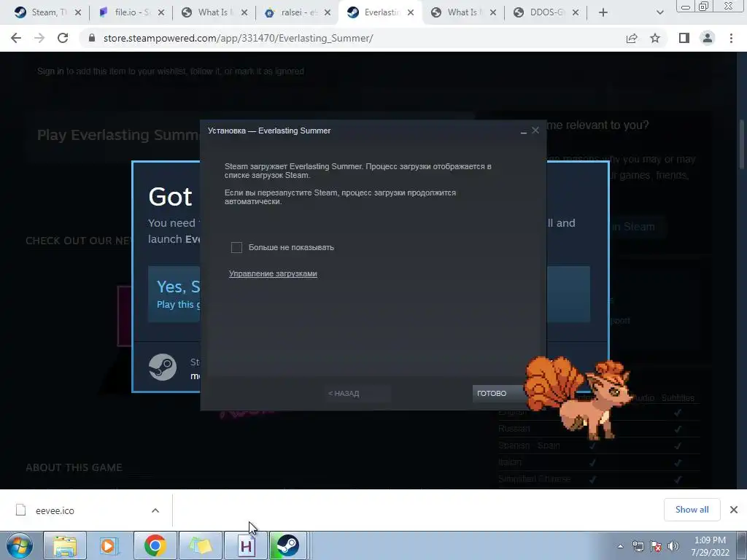Click the volume speaker tray icon
747x560 pixels.
pos(673,546)
